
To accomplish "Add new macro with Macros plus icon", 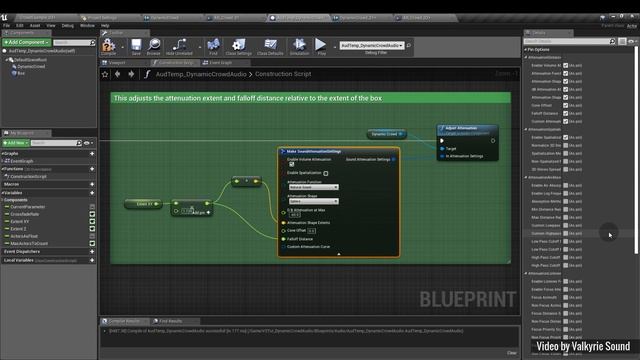I will point(92,184).
